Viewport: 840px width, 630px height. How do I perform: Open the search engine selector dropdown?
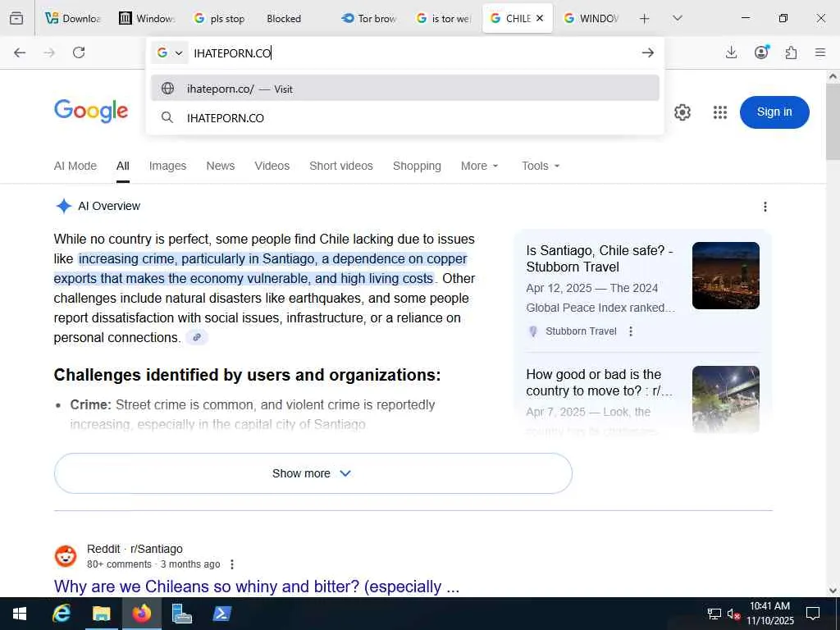[170, 52]
